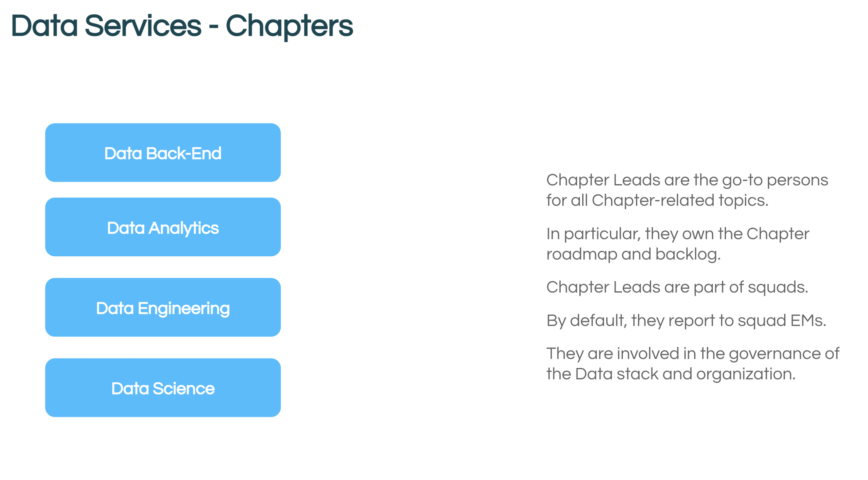The height and width of the screenshot is (480, 868).
Task: Select the sentence "Chapter Leads are part of squads."
Action: [x=677, y=287]
